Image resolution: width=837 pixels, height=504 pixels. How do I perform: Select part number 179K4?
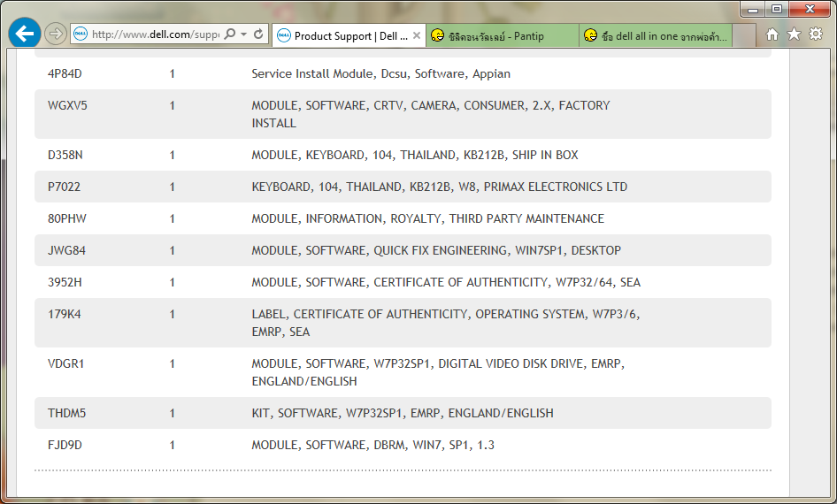tap(64, 314)
